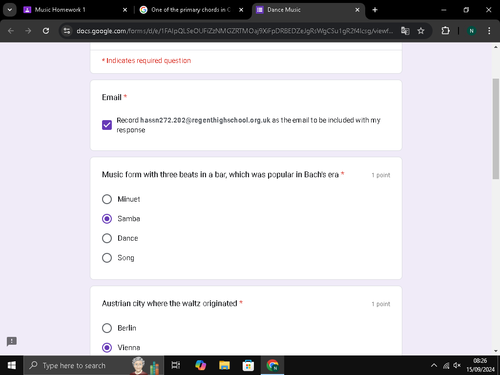Launch Copilot from the taskbar
The image size is (500, 375).
pyautogui.click(x=200, y=365)
